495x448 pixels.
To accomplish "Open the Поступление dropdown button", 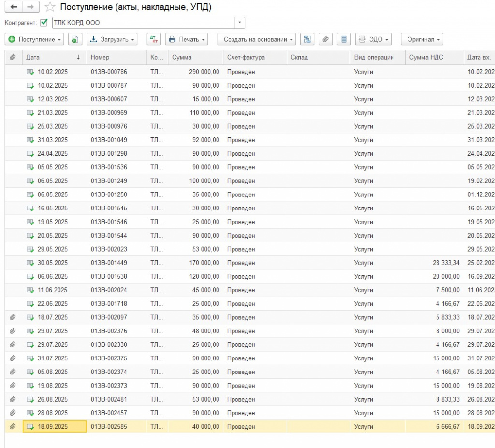I will 34,39.
